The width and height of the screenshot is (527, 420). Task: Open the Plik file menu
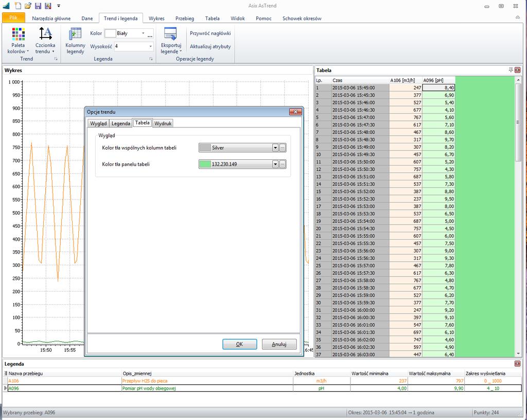13,17
